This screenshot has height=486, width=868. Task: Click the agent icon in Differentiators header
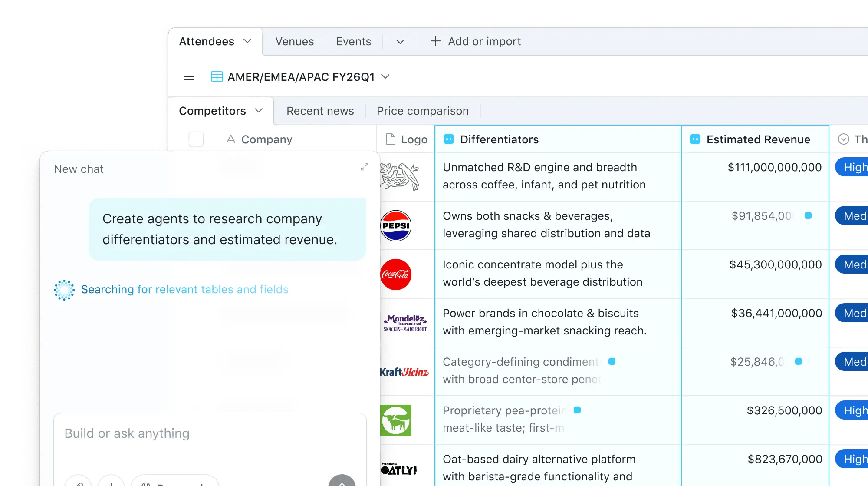pos(449,139)
